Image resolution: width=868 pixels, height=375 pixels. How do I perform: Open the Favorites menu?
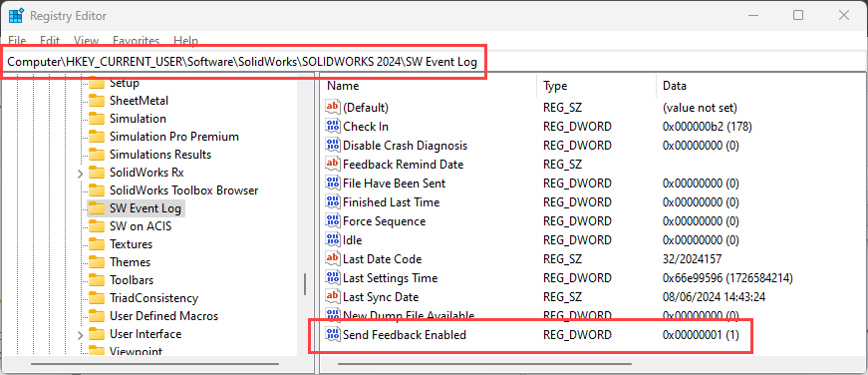(x=137, y=41)
